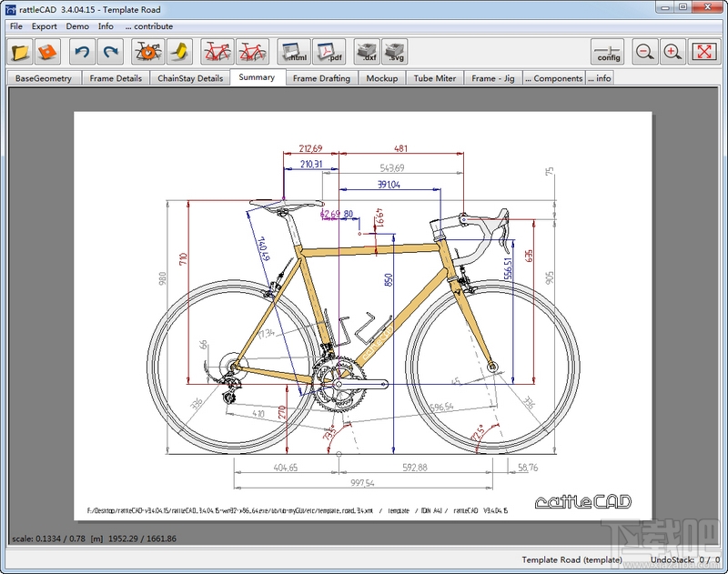Screen dimensions: 728x574
Task: Export the drawing as .html
Action: tap(294, 52)
